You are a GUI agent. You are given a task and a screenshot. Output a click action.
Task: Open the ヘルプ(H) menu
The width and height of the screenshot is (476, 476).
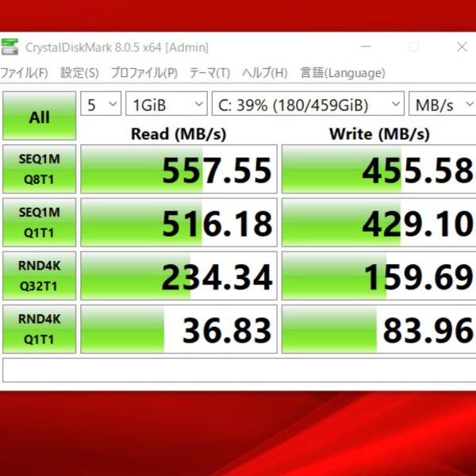(x=265, y=73)
